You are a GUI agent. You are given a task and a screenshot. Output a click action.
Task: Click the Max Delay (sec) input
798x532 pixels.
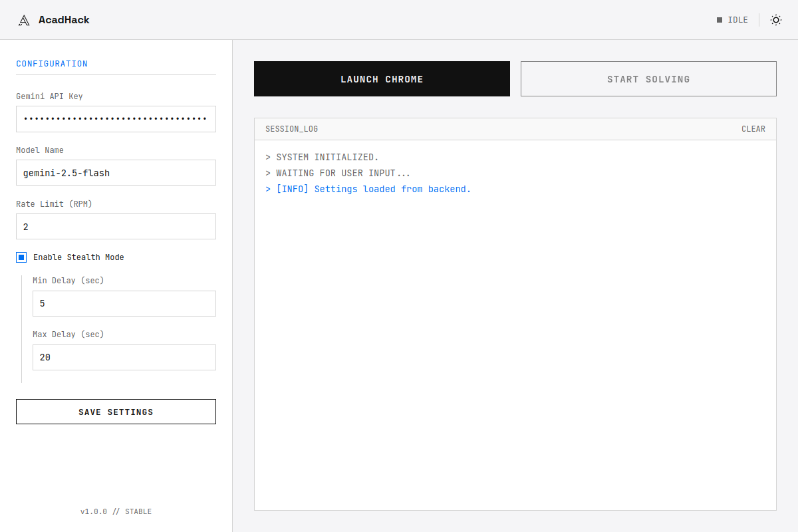(x=124, y=357)
